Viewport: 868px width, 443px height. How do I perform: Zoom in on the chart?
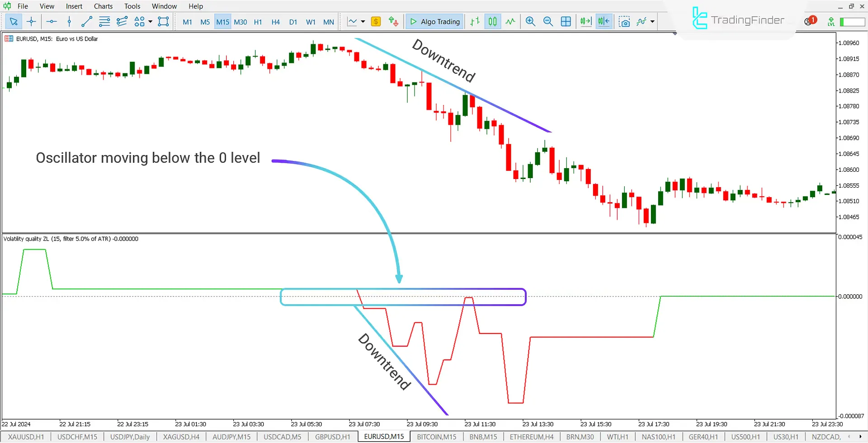click(530, 21)
